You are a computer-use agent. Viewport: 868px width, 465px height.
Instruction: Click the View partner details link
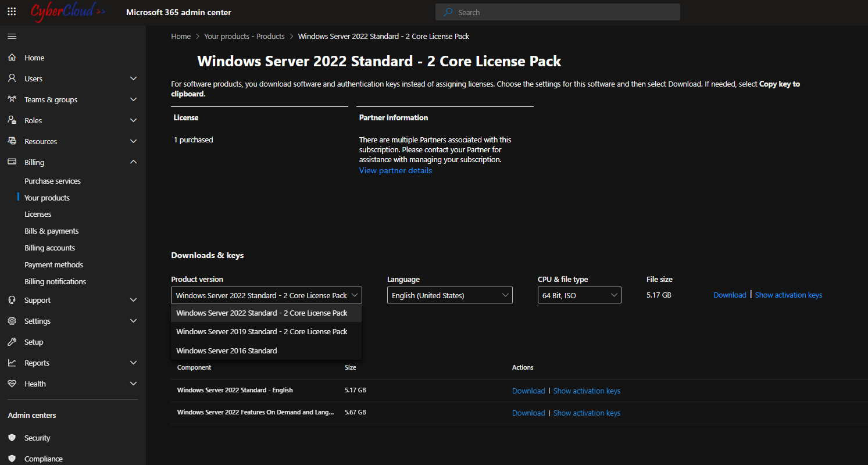coord(395,170)
